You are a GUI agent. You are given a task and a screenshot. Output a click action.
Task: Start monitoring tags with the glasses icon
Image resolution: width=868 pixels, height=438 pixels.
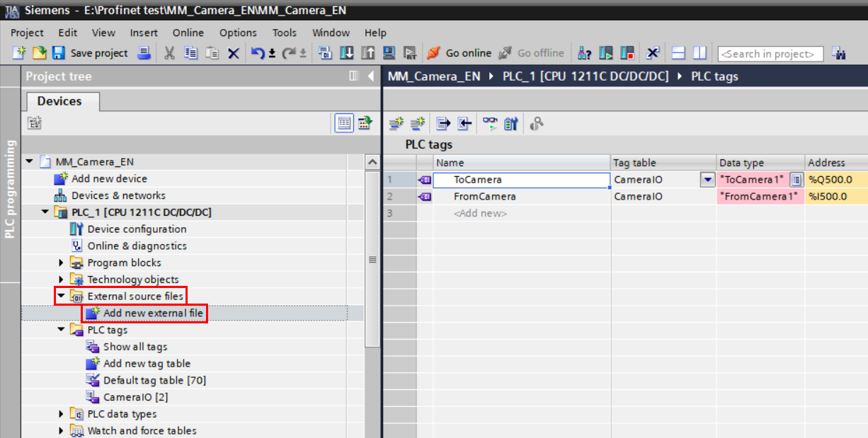490,123
